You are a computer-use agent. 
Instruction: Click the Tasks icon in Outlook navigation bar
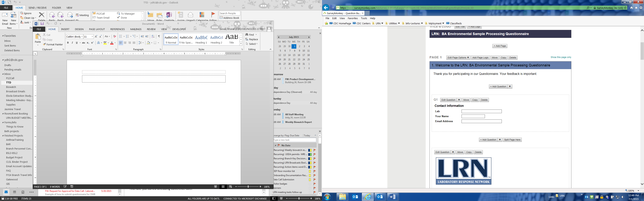23,192
